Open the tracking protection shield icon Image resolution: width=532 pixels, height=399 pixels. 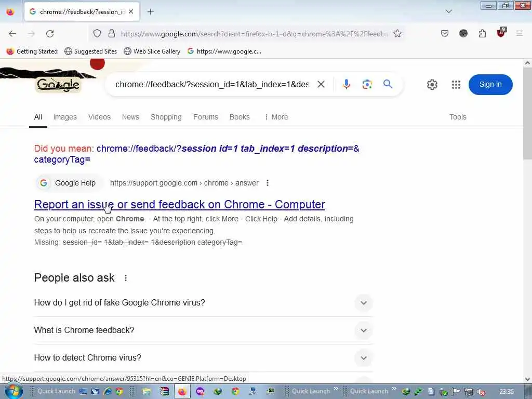tap(97, 34)
